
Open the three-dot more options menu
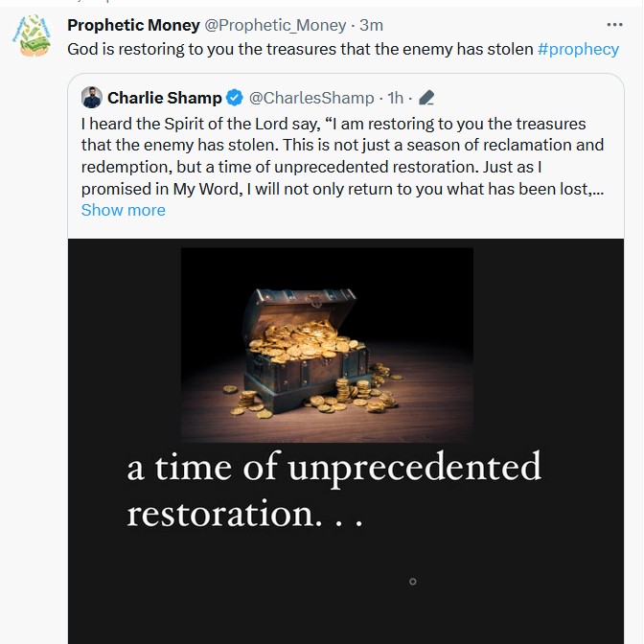(x=614, y=25)
